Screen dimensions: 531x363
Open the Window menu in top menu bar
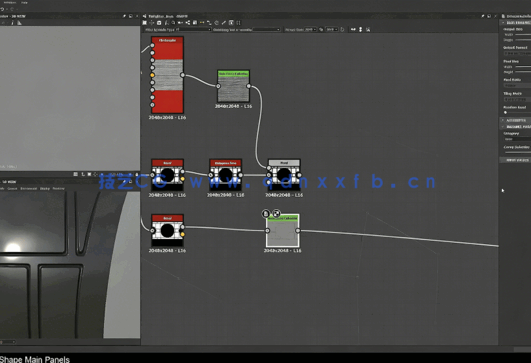[9, 2]
